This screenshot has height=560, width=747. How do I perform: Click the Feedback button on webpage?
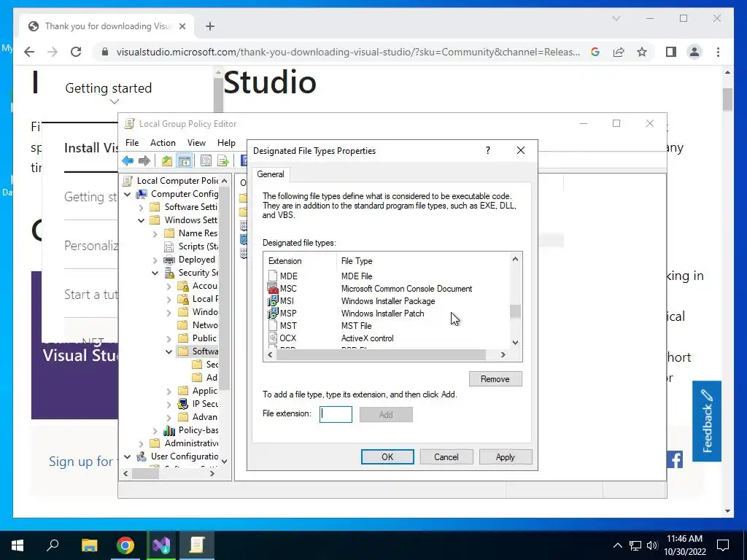tap(707, 421)
